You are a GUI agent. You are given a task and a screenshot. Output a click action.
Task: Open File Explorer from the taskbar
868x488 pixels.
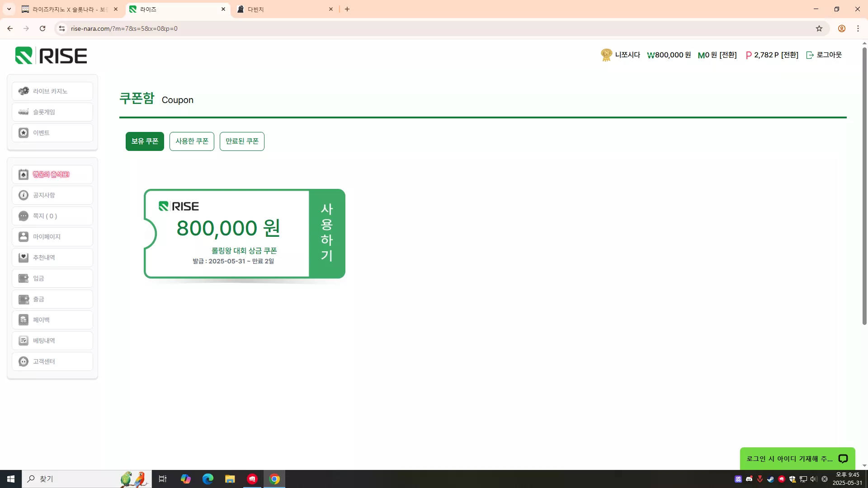click(230, 479)
